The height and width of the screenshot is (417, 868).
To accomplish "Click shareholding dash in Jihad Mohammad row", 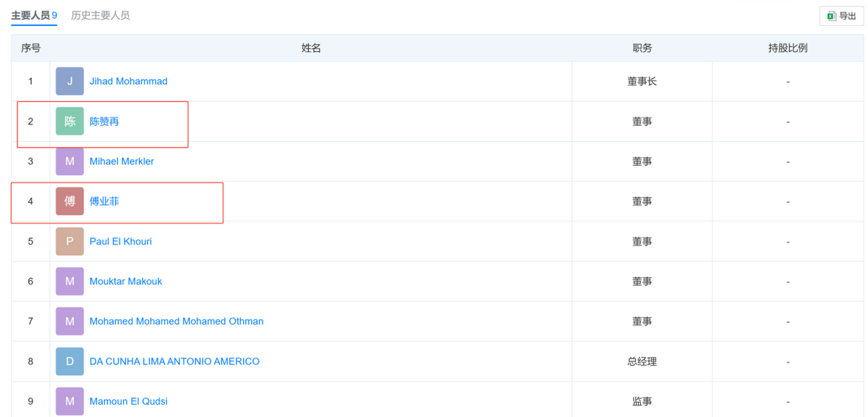I will (788, 82).
